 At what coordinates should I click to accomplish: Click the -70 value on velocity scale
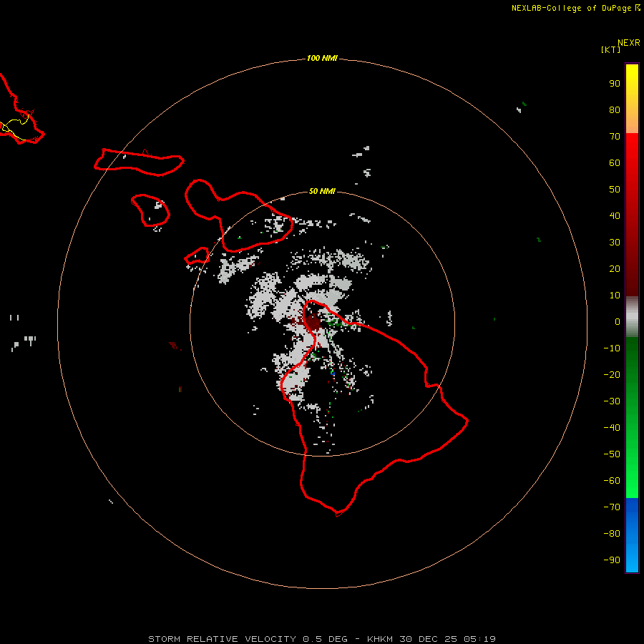(612, 507)
